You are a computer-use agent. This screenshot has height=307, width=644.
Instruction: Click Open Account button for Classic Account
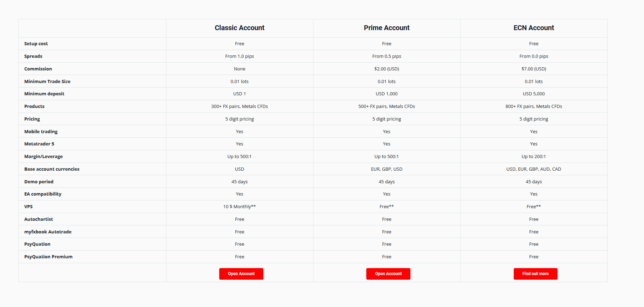241,274
